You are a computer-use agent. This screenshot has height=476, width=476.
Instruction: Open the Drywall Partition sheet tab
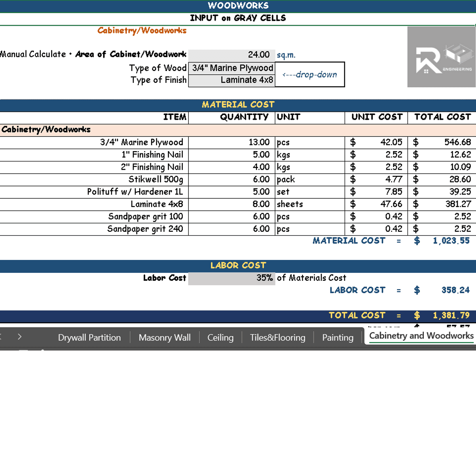tap(89, 338)
